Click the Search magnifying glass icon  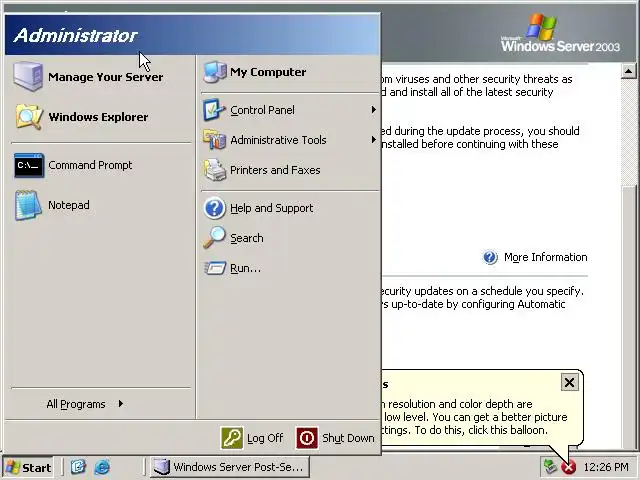click(x=214, y=238)
